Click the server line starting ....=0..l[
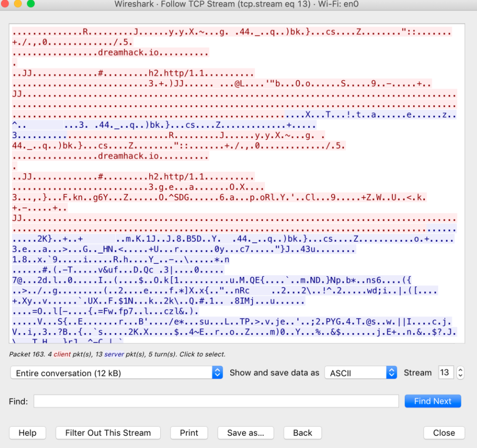This screenshot has height=448, width=477. (106, 311)
